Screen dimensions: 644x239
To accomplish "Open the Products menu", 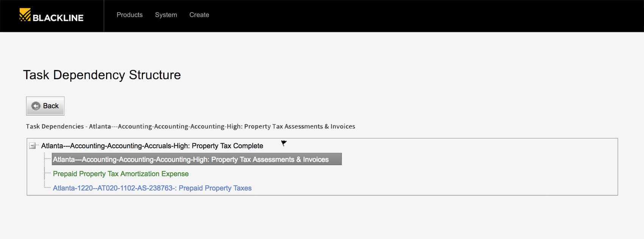I will tap(130, 15).
